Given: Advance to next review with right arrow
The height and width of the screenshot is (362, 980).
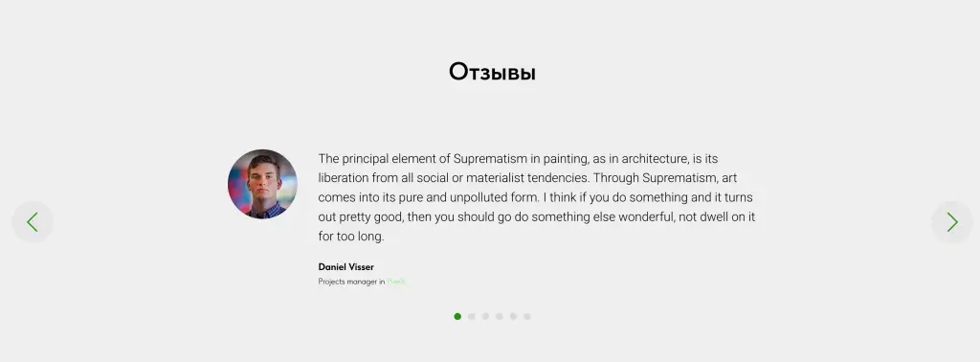Looking at the screenshot, I should coord(952,222).
